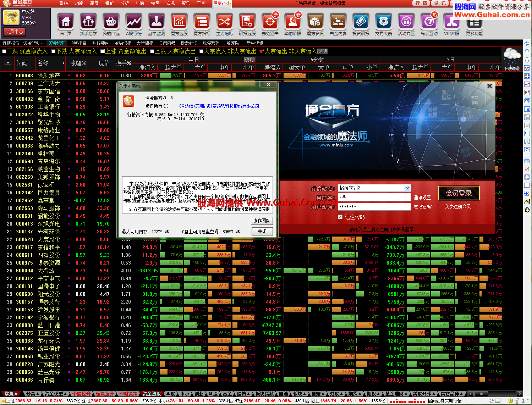The image size is (532, 405).
Task: Expand the 行情站点 server dropdown
Action: coord(407,188)
